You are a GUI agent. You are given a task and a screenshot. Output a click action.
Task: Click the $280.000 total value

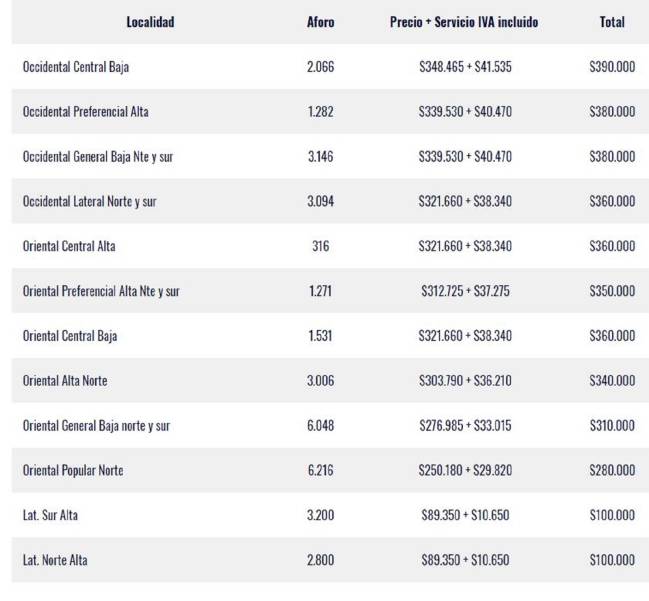[x=612, y=471]
